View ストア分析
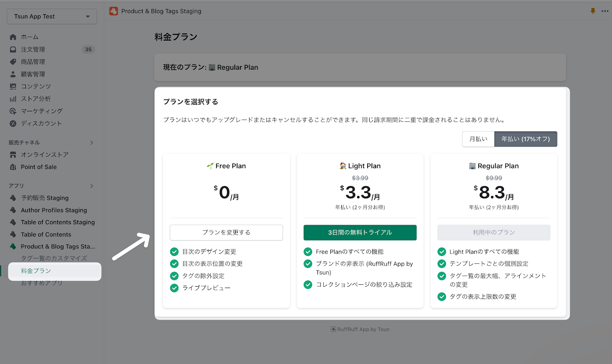Image resolution: width=612 pixels, height=364 pixels. tap(36, 99)
